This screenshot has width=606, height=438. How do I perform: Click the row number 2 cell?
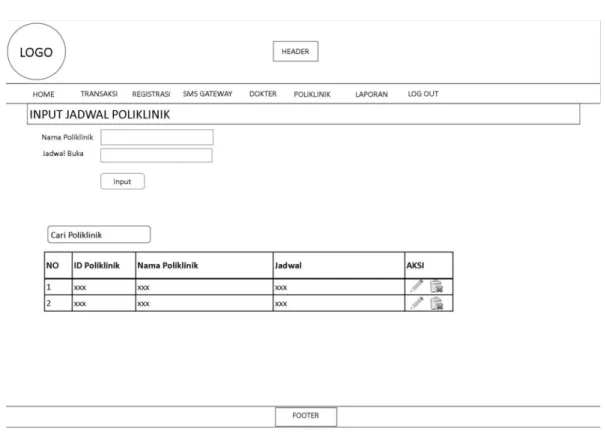point(58,303)
